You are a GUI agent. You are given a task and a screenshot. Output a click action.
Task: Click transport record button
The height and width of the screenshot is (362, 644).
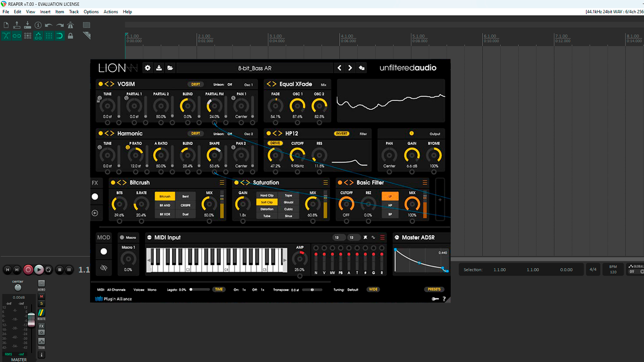pyautogui.click(x=28, y=270)
